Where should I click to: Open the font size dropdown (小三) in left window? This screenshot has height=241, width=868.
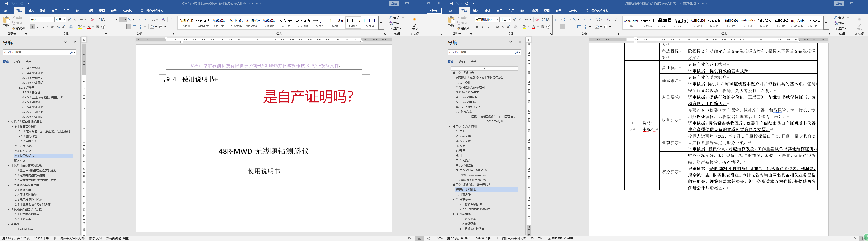[64, 19]
